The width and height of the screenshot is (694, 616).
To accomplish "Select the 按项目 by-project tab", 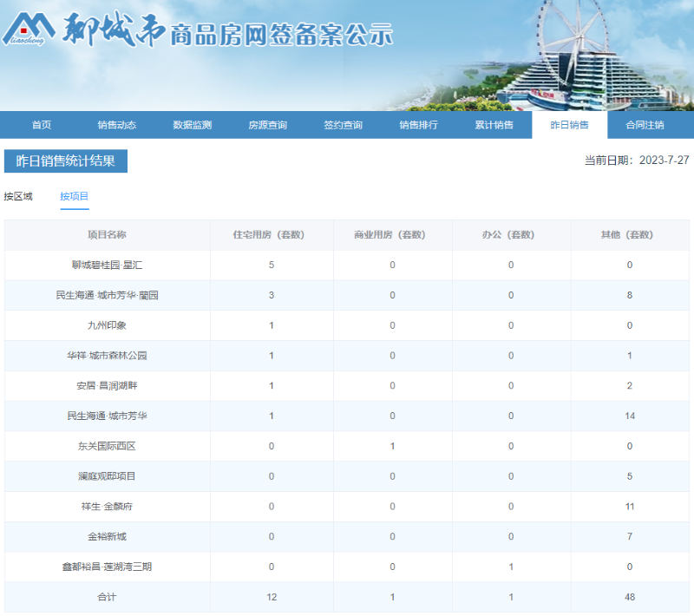I will tap(75, 197).
